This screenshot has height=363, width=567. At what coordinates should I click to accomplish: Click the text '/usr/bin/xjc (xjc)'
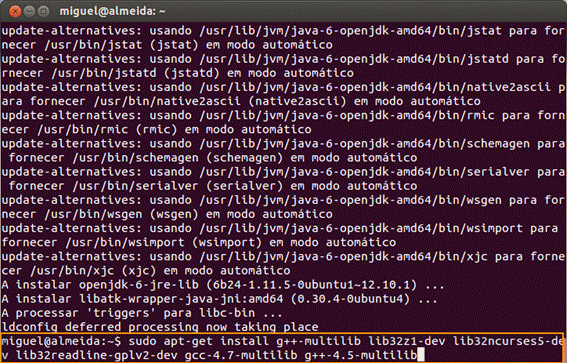[93, 270]
